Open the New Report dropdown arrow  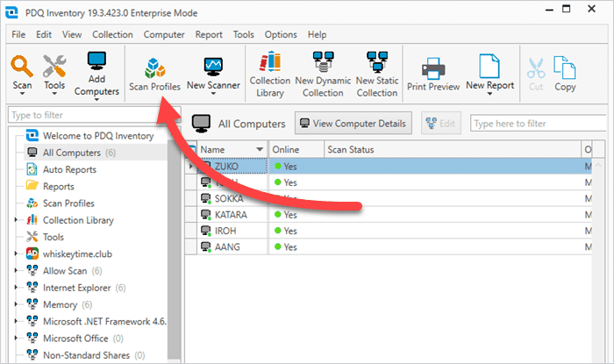(489, 94)
